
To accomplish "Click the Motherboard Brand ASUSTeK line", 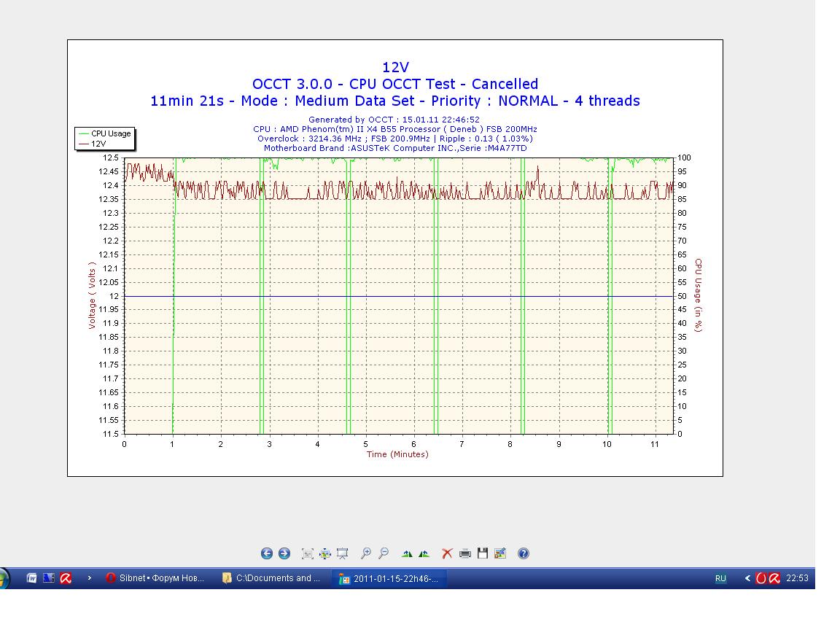I will point(395,148).
